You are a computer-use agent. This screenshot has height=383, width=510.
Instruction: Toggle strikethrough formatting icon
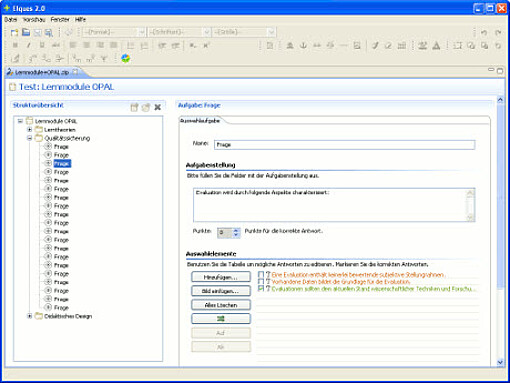pyautogui.click(x=56, y=45)
